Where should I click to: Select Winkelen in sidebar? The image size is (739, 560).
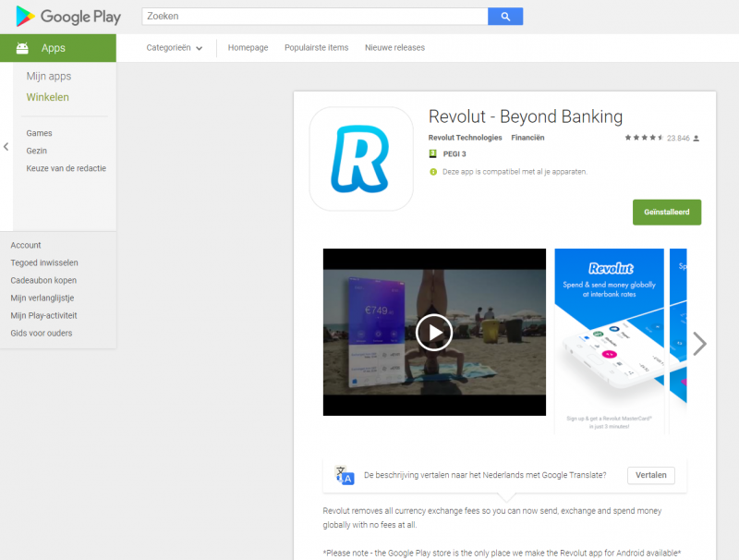tap(48, 97)
